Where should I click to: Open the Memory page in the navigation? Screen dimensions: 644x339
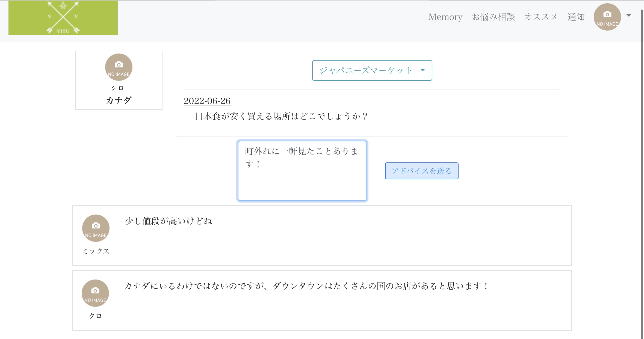pyautogui.click(x=445, y=17)
